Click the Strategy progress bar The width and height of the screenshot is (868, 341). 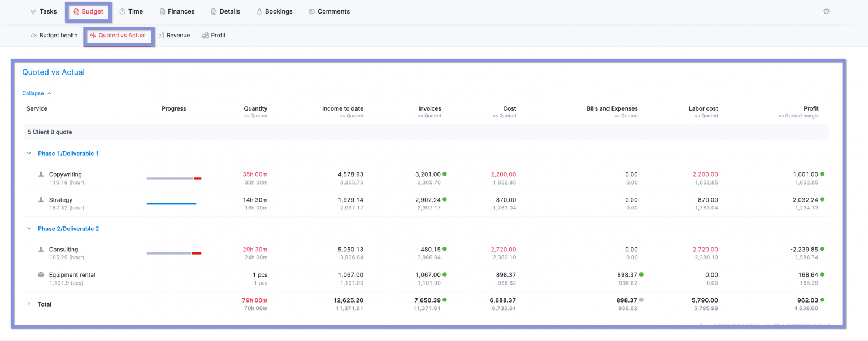point(173,203)
